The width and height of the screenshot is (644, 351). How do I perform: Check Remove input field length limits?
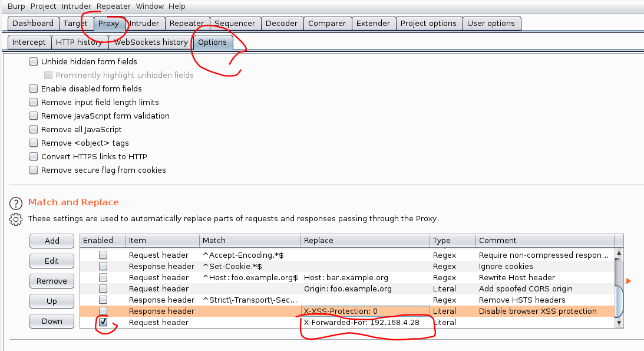[34, 102]
